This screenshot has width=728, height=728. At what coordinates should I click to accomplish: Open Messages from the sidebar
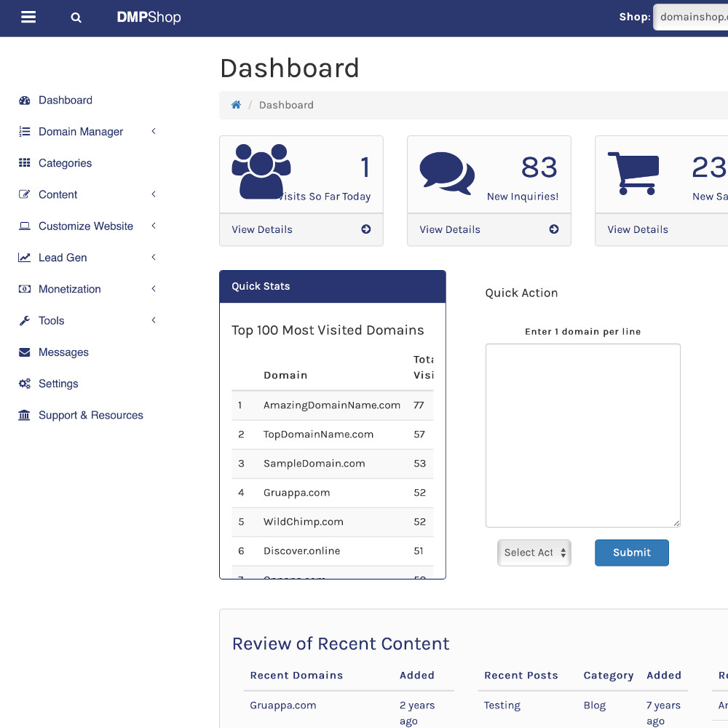click(x=63, y=352)
